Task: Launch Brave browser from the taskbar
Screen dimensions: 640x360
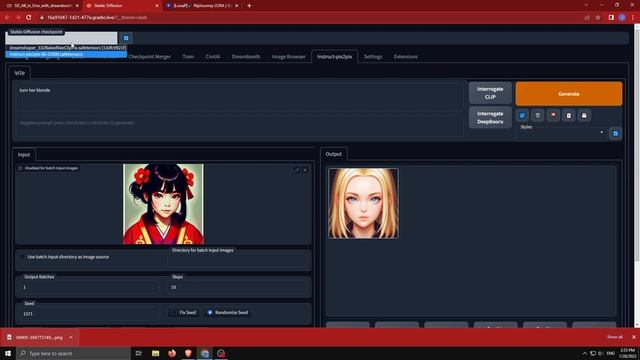Action: [x=188, y=353]
